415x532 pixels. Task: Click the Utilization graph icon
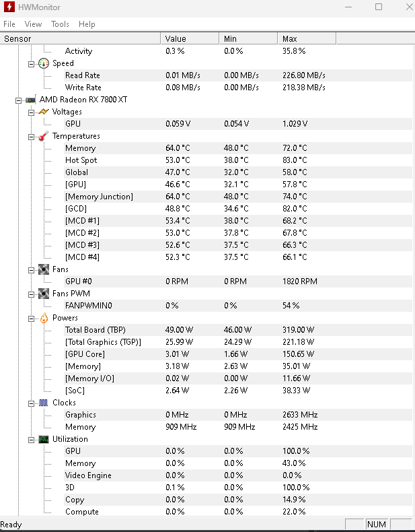pos(43,439)
